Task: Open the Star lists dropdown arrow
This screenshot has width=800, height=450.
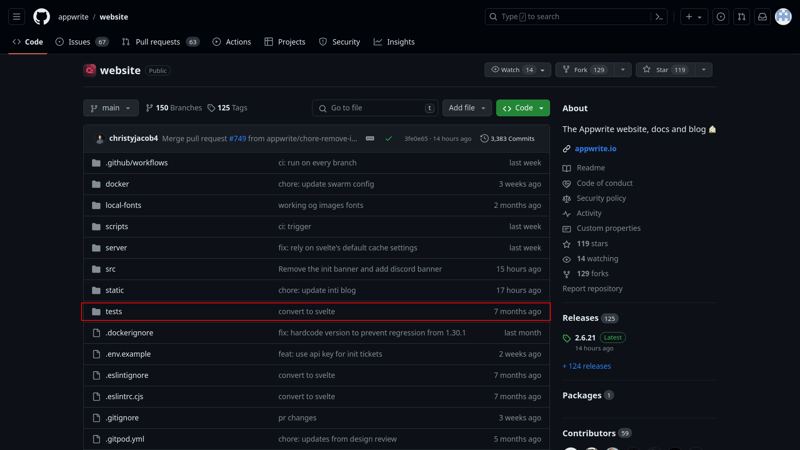Action: click(x=704, y=70)
